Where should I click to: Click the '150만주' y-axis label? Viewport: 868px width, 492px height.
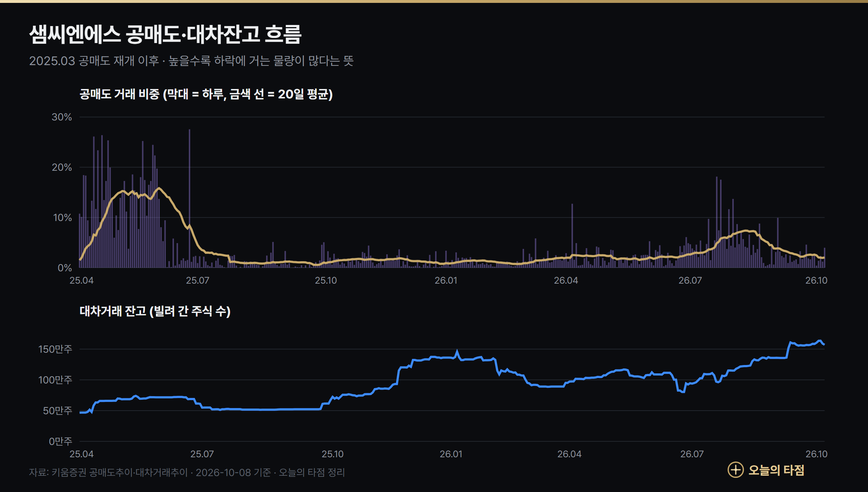55,349
